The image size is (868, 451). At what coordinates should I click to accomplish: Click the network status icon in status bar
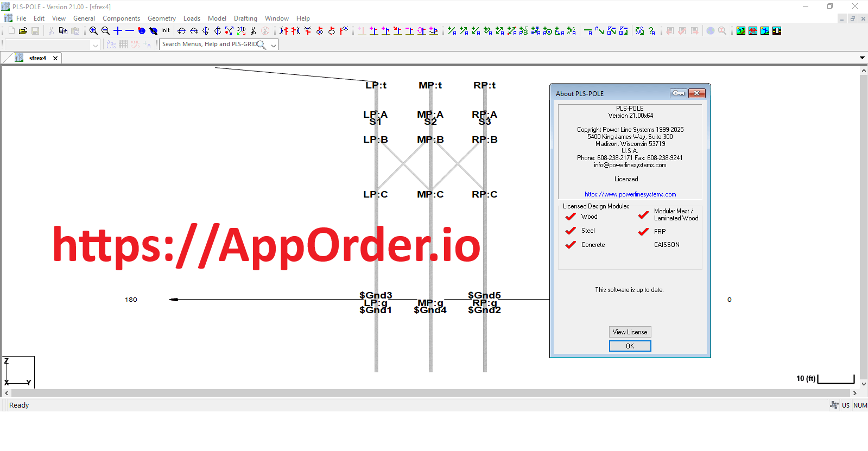click(x=834, y=405)
